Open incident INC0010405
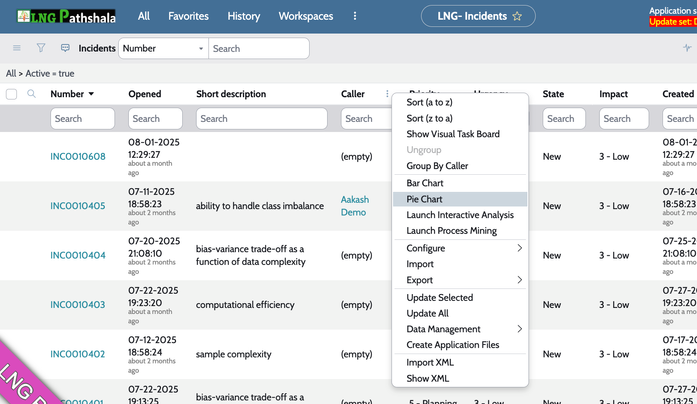Viewport: 697px width, 404px height. click(78, 206)
